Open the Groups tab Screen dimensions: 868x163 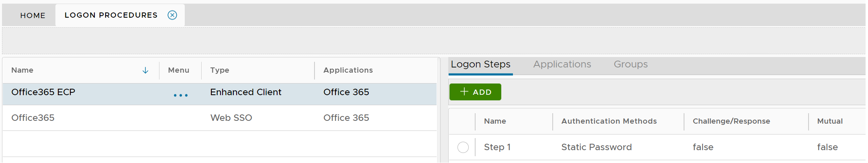coord(631,64)
